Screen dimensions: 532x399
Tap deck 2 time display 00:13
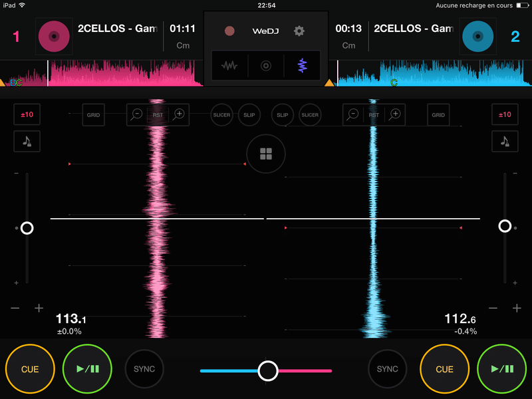(x=348, y=29)
